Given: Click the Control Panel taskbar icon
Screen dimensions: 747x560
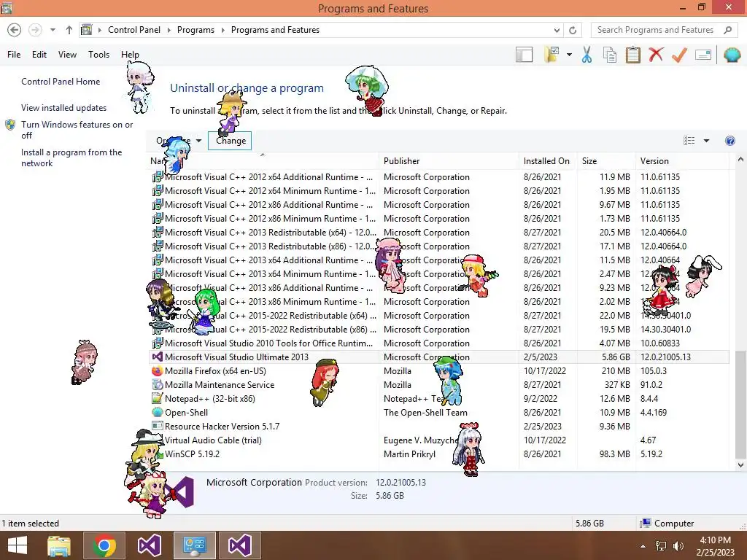Looking at the screenshot, I should tap(194, 545).
